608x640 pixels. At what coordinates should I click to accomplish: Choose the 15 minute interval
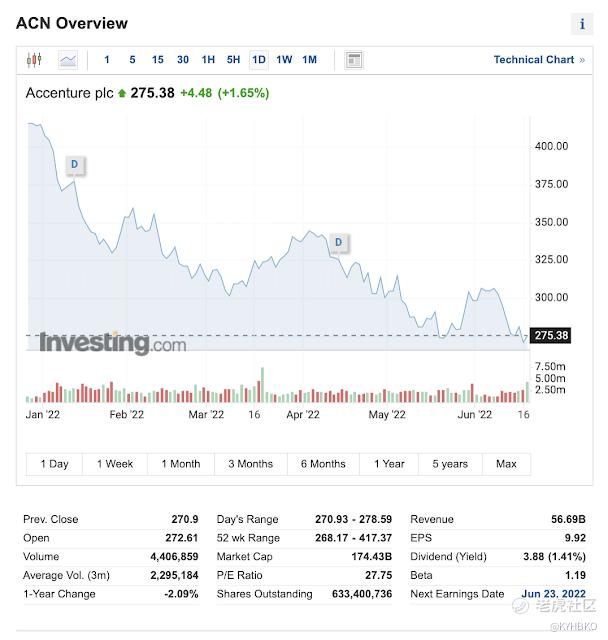click(158, 60)
